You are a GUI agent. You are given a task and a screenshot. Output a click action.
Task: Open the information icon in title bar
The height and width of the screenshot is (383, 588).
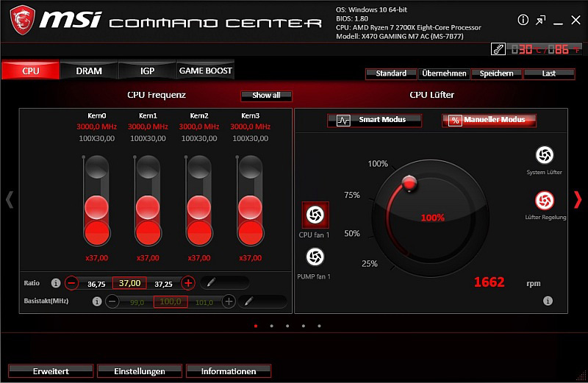523,20
